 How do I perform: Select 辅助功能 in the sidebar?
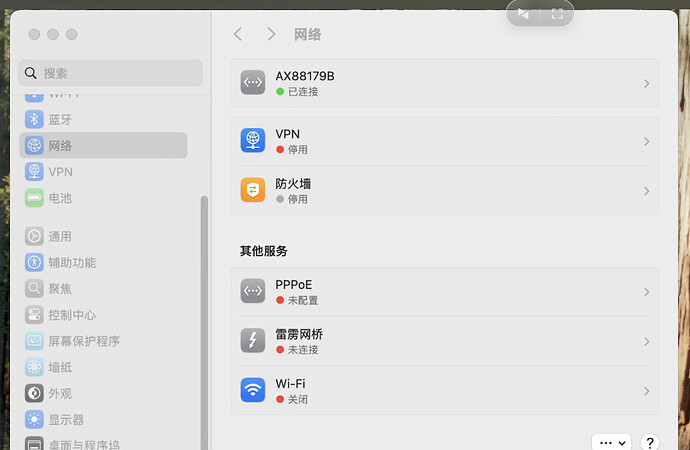pos(103,262)
